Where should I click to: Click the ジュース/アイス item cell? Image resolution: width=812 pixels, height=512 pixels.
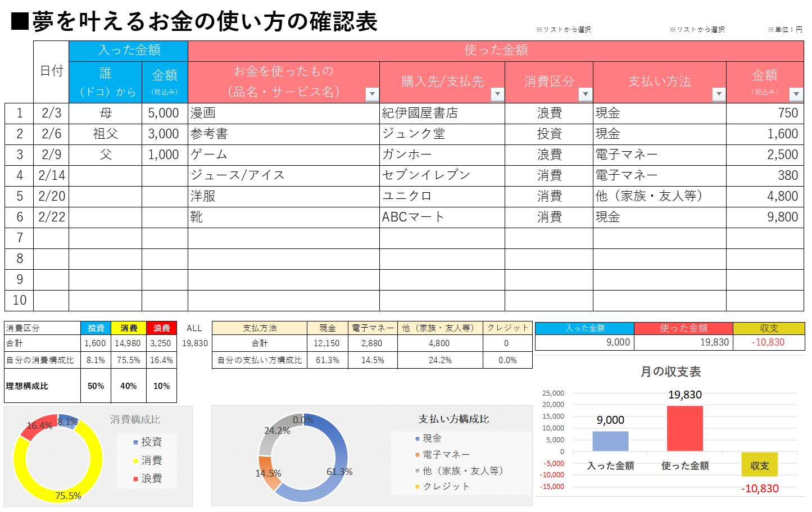283,175
